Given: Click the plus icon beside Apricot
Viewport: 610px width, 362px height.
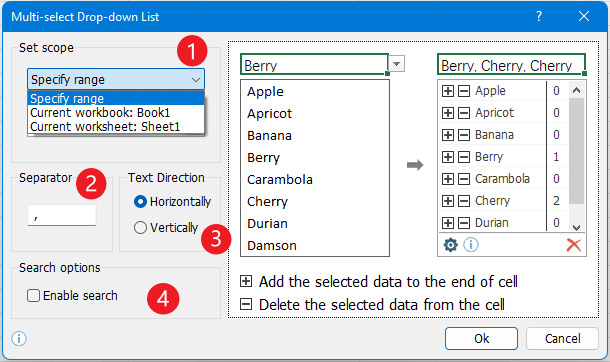Looking at the screenshot, I should click(x=448, y=113).
